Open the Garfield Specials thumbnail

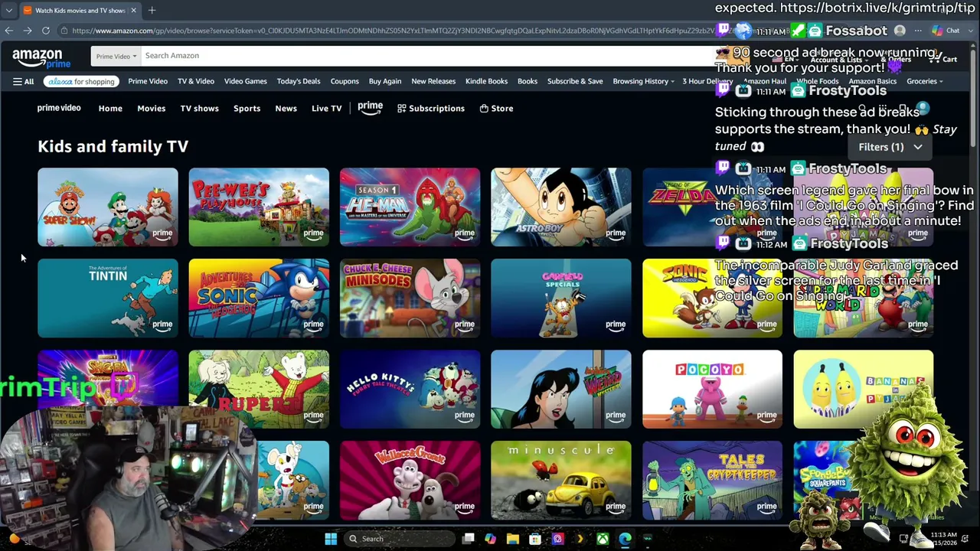coord(561,298)
